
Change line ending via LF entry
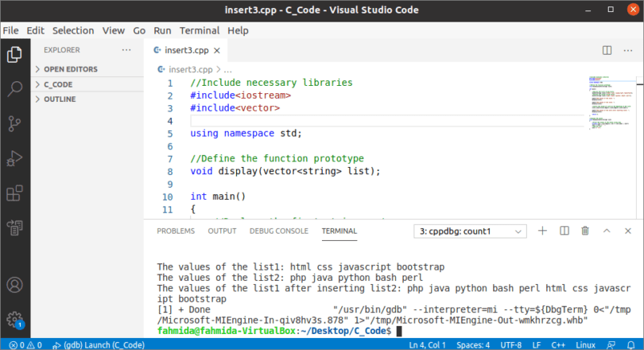click(x=537, y=345)
